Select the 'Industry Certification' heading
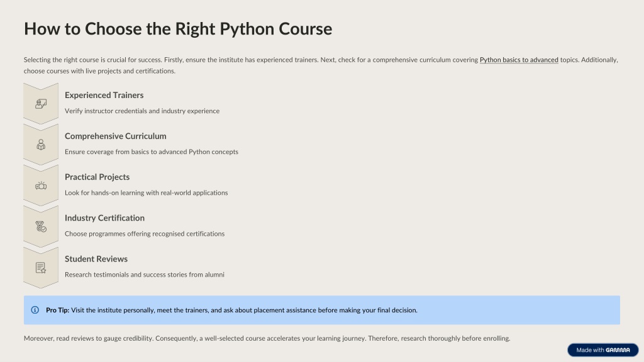Viewport: 644px width, 362px height. [104, 218]
